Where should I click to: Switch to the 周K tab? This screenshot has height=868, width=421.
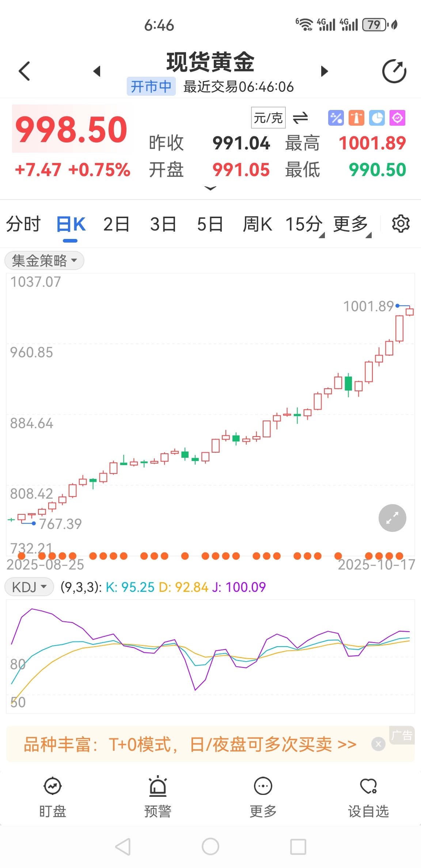click(x=257, y=224)
